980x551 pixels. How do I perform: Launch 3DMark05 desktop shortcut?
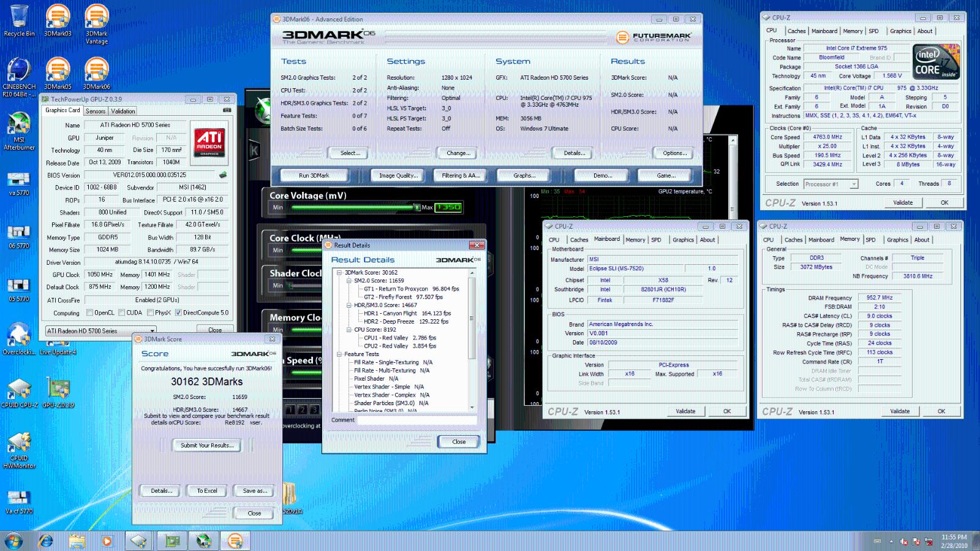tap(58, 74)
